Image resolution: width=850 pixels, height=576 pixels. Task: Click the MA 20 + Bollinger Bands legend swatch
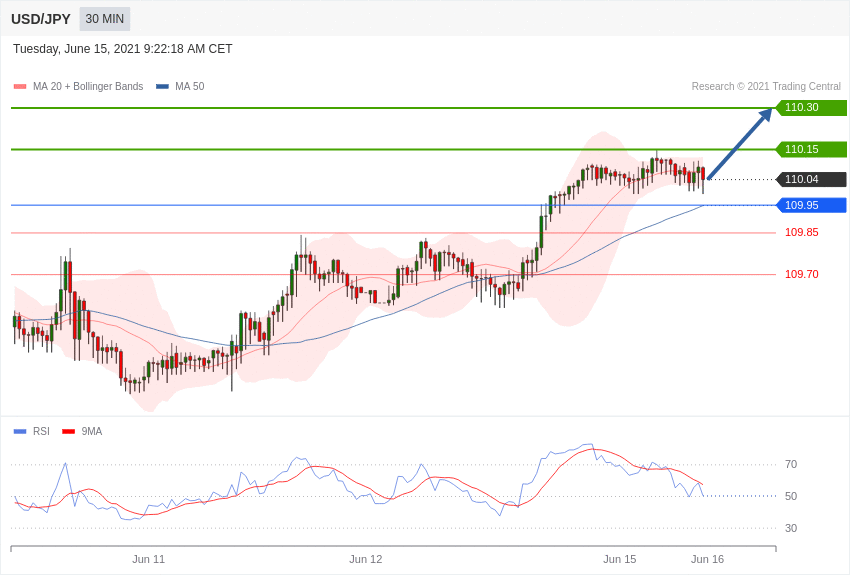click(x=20, y=86)
